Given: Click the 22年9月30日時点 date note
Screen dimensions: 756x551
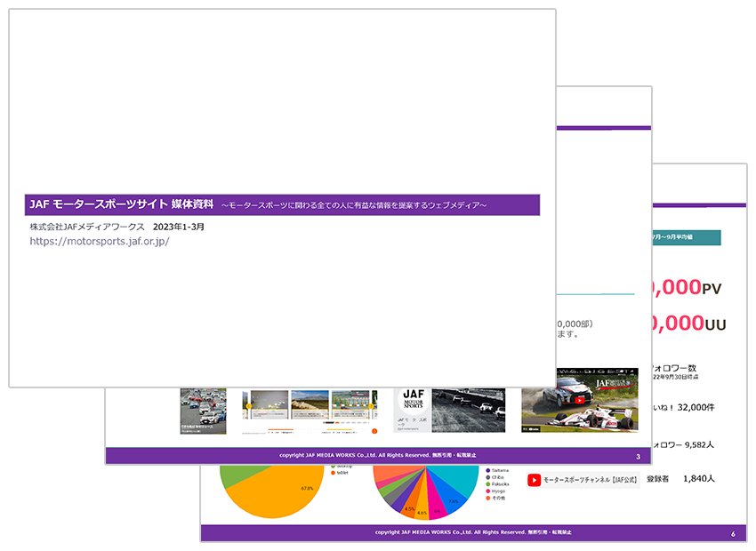Looking at the screenshot, I should tap(675, 377).
